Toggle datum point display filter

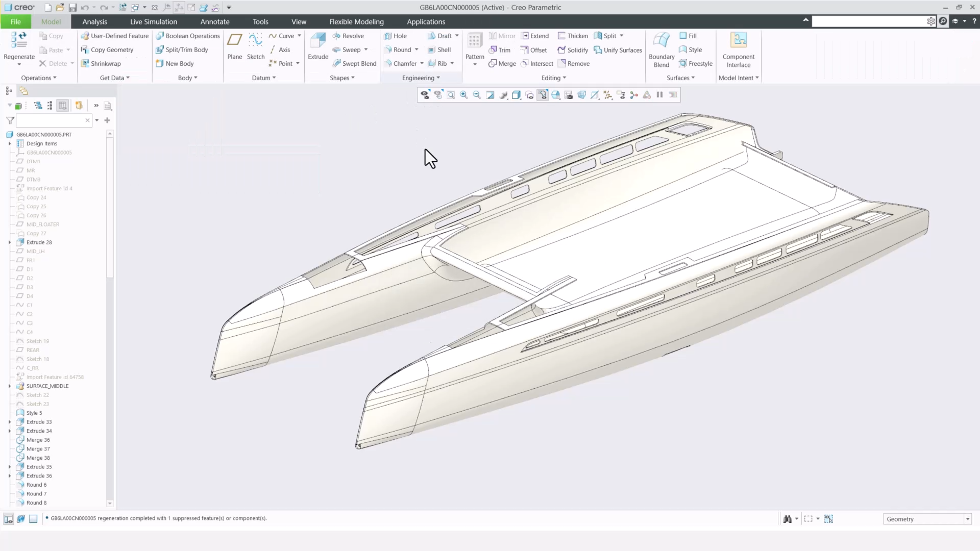607,95
